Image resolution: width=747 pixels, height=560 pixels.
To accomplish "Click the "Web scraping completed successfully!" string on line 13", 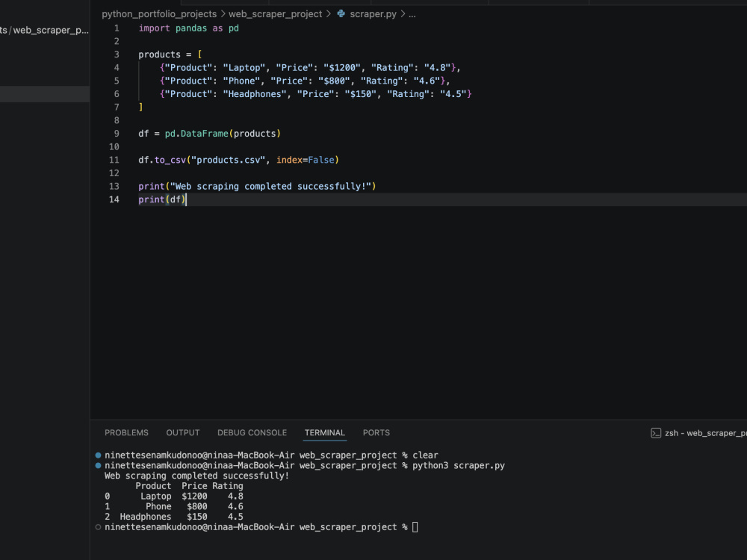I will pos(270,186).
